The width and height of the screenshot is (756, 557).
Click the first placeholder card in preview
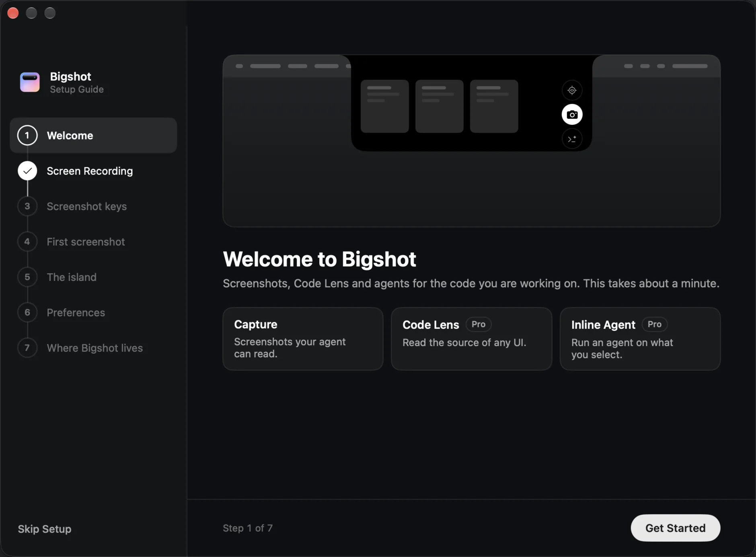pyautogui.click(x=384, y=106)
